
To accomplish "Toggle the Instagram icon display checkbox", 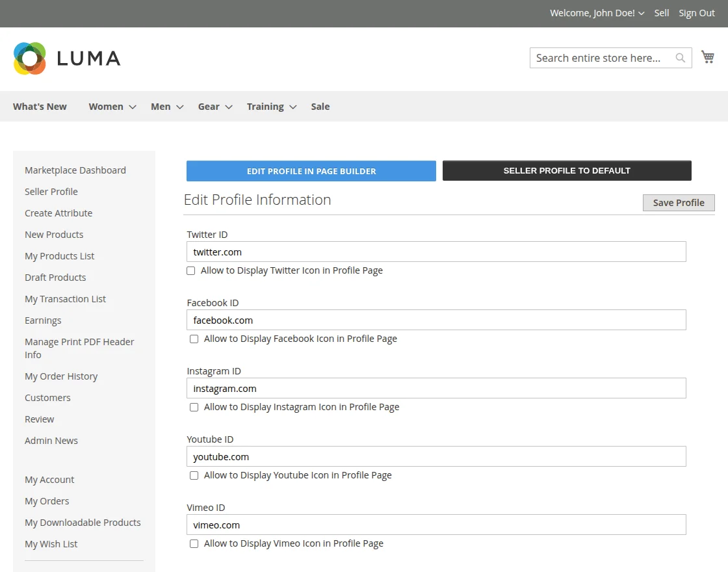I will 194,407.
